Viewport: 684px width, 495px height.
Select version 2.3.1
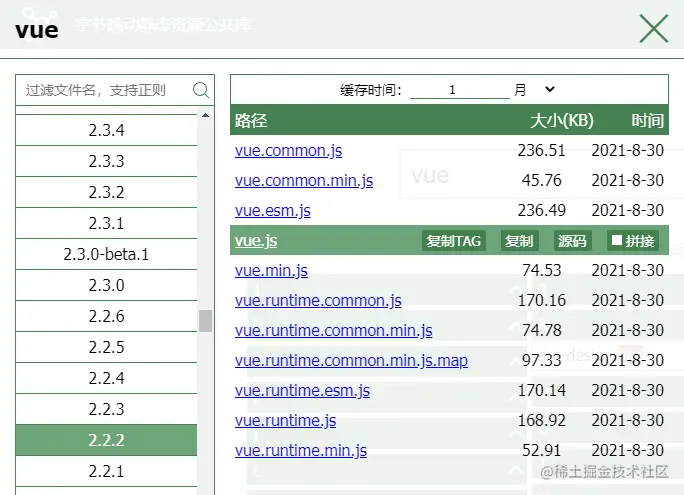(x=106, y=223)
